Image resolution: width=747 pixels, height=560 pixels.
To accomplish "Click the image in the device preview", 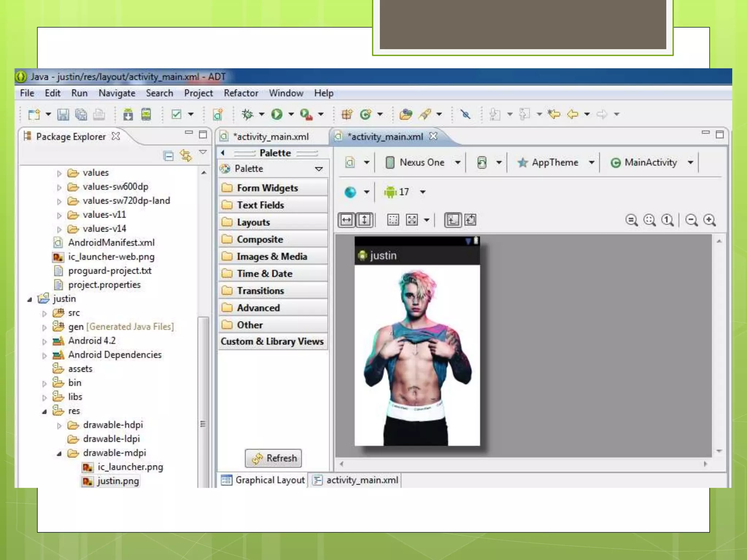I will click(417, 355).
